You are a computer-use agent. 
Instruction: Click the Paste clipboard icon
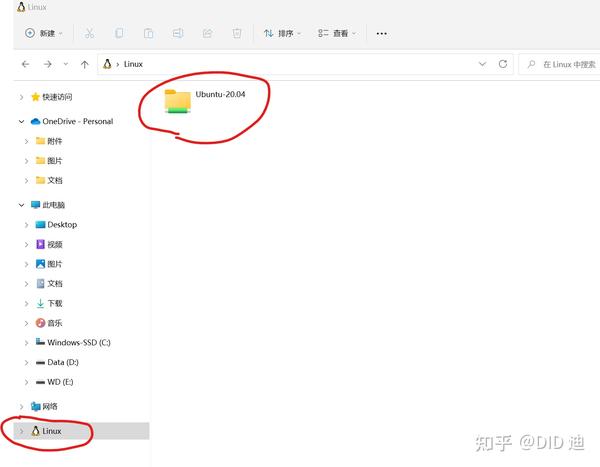pos(148,33)
